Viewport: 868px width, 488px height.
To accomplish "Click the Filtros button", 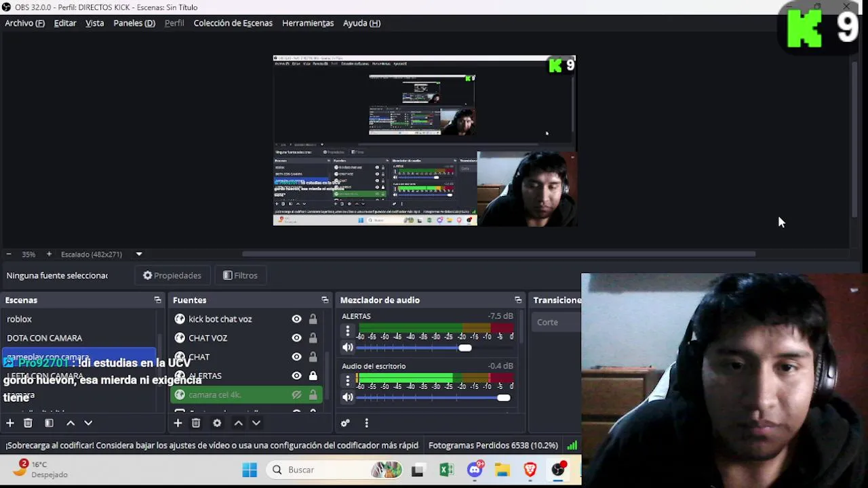I will tap(241, 275).
